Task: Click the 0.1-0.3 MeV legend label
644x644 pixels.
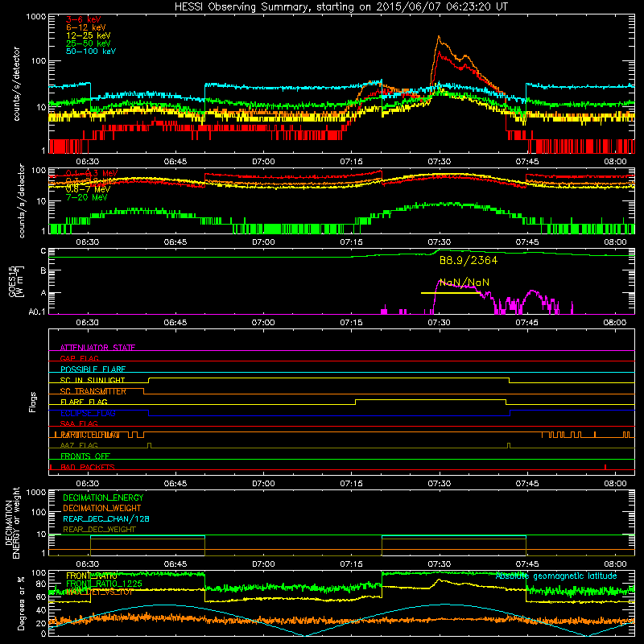Action: pyautogui.click(x=91, y=173)
